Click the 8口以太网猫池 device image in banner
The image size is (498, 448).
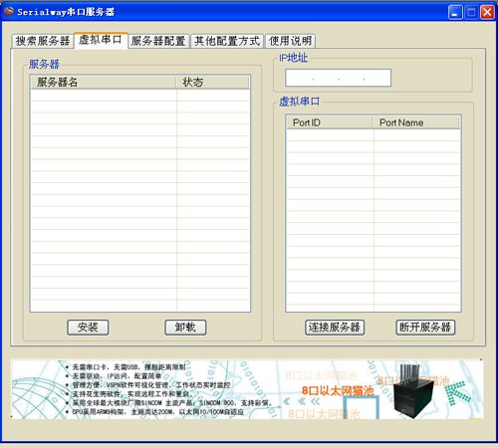point(413,391)
